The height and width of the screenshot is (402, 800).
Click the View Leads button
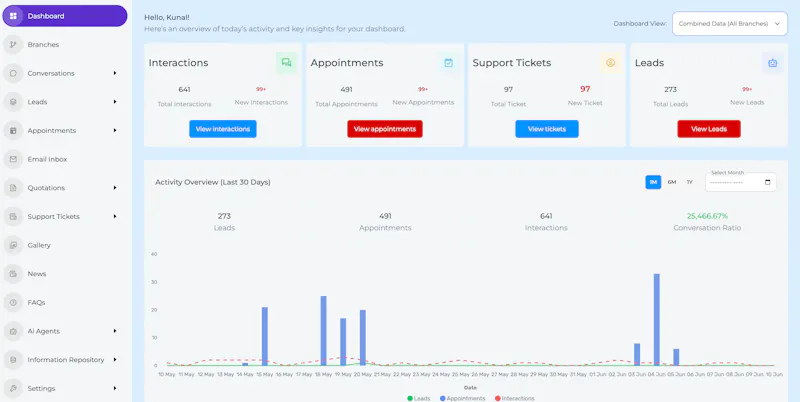click(x=709, y=129)
